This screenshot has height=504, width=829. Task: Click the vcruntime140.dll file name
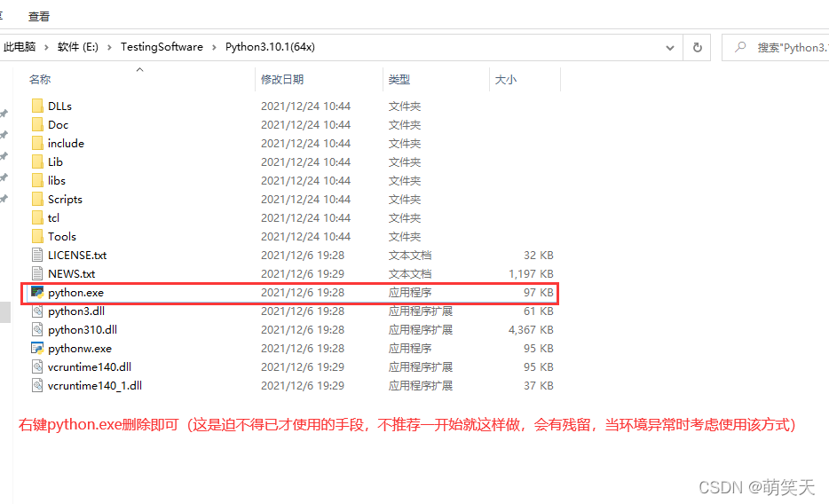[90, 366]
